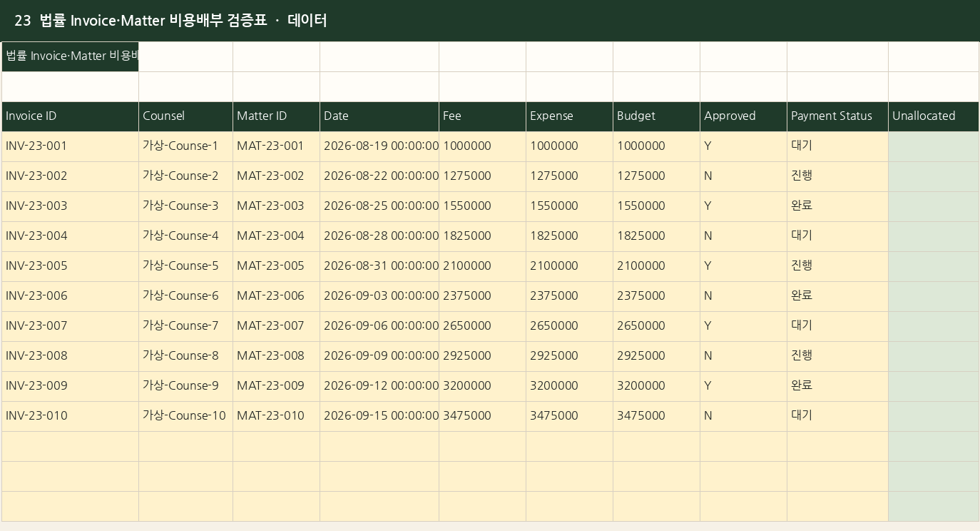Viewport: 980px width, 531px height.
Task: Click invoice cell INV-23-001
Action: (x=70, y=146)
